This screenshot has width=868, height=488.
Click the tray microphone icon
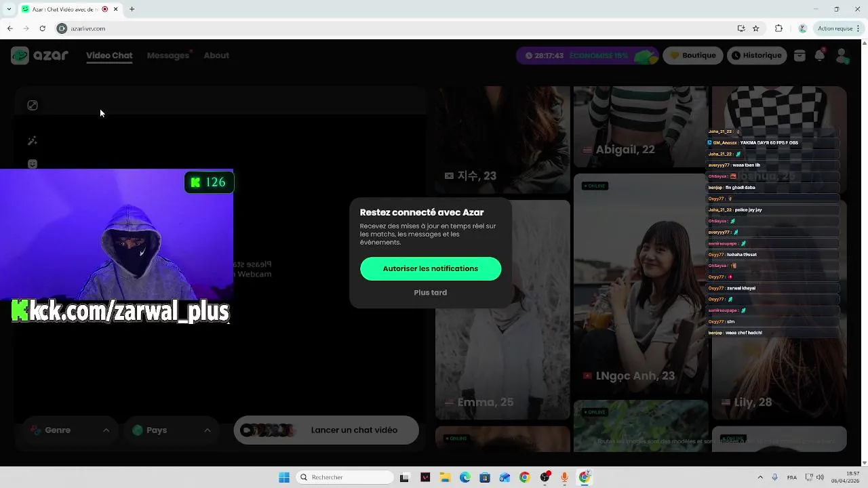point(775,477)
